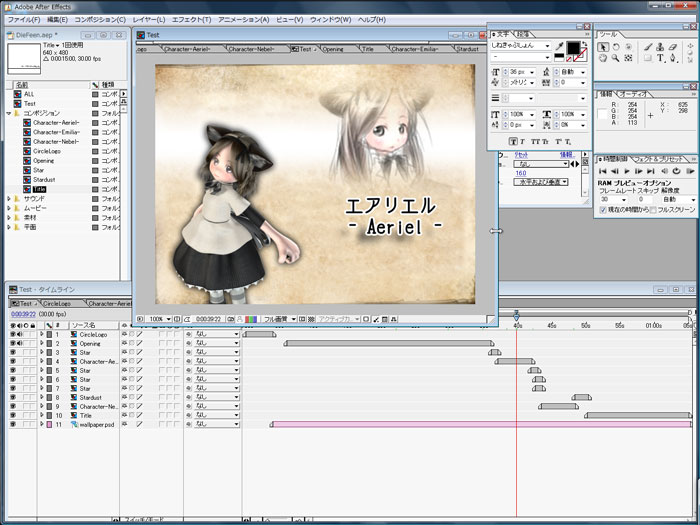The height and width of the screenshot is (525, 700).
Task: Toggle Faux Italic in Character panel
Action: point(523,142)
